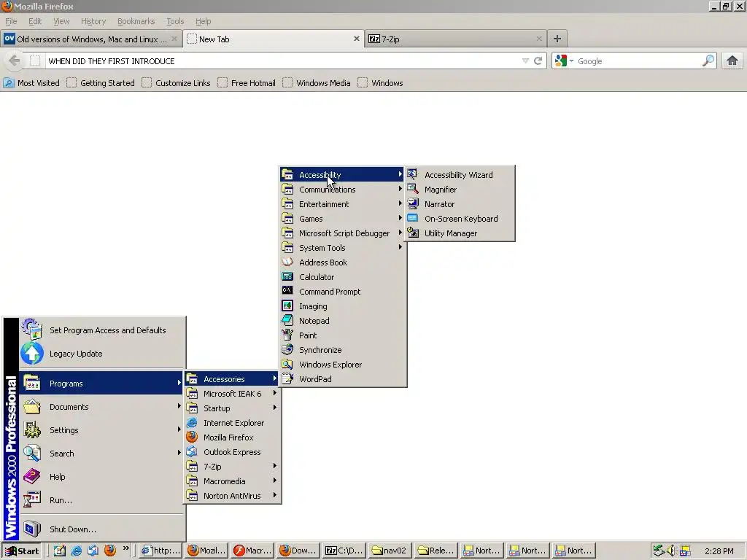Launch Magnifier from Accessibility submenu

tap(460, 190)
